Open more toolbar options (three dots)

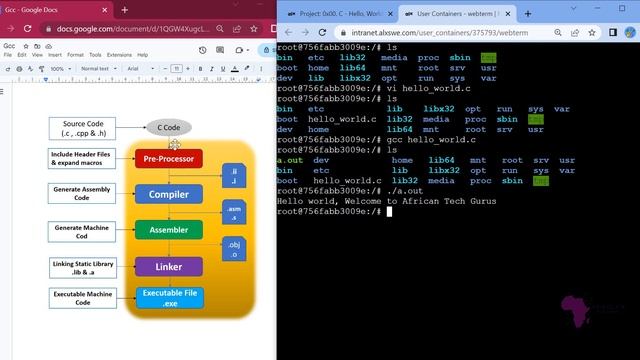coord(261,69)
